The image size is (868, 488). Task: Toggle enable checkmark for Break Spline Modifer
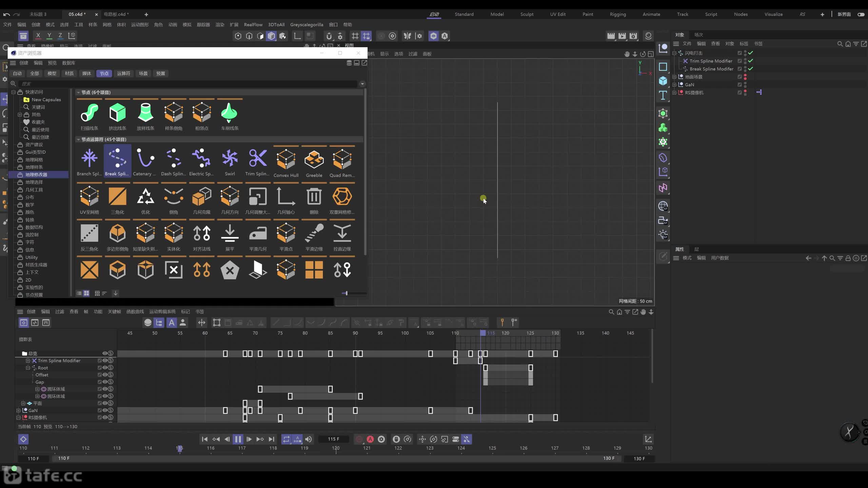tap(751, 69)
